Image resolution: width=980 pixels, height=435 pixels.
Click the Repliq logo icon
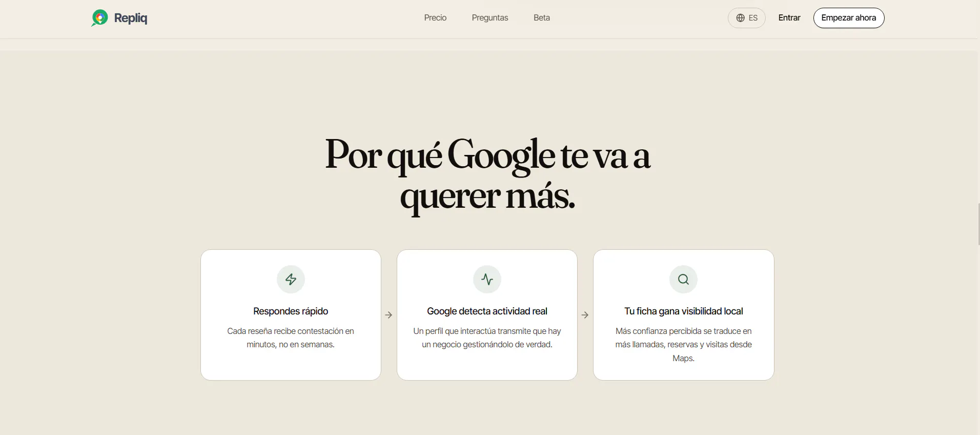tap(99, 18)
